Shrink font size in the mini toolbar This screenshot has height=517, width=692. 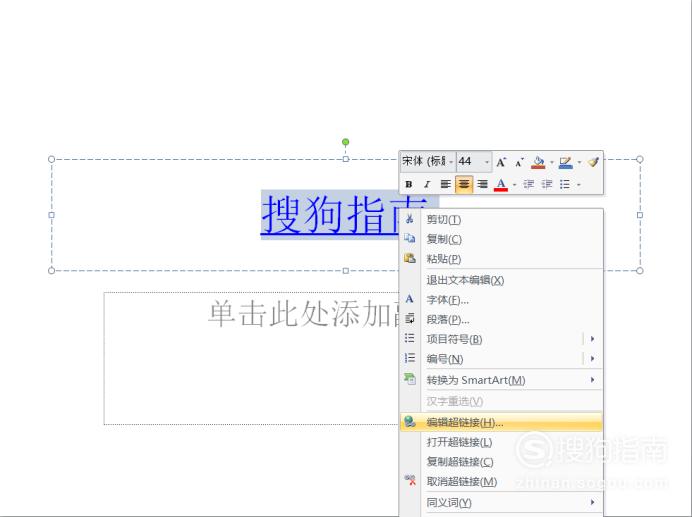tap(519, 162)
